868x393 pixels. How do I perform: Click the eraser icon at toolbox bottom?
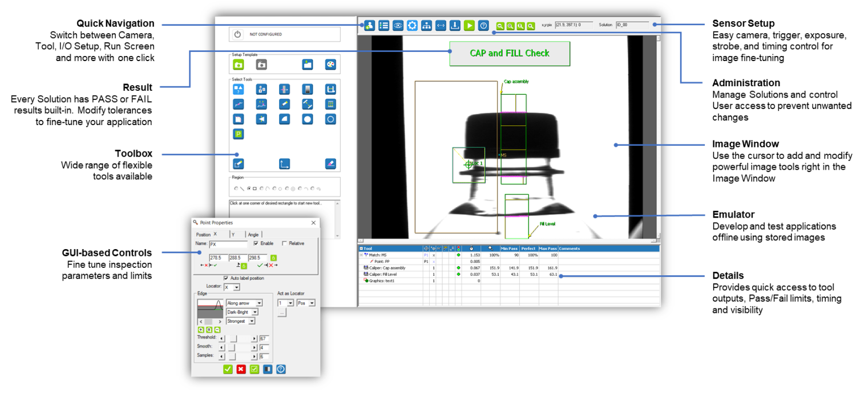point(330,164)
